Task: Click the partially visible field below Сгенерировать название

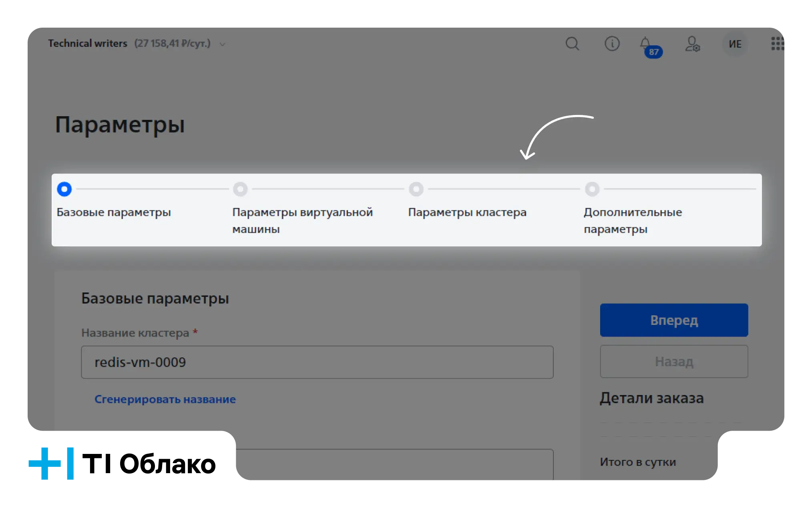Action: click(x=394, y=464)
